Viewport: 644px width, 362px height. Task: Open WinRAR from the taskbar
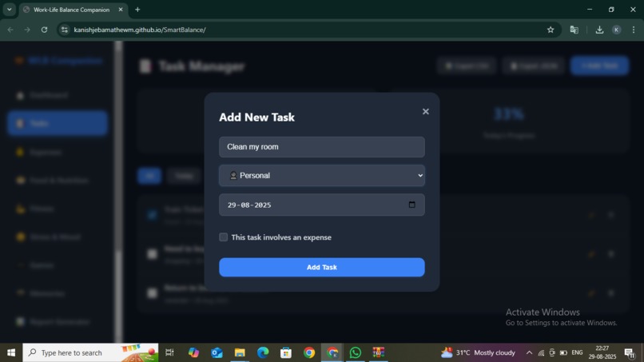coord(378,352)
